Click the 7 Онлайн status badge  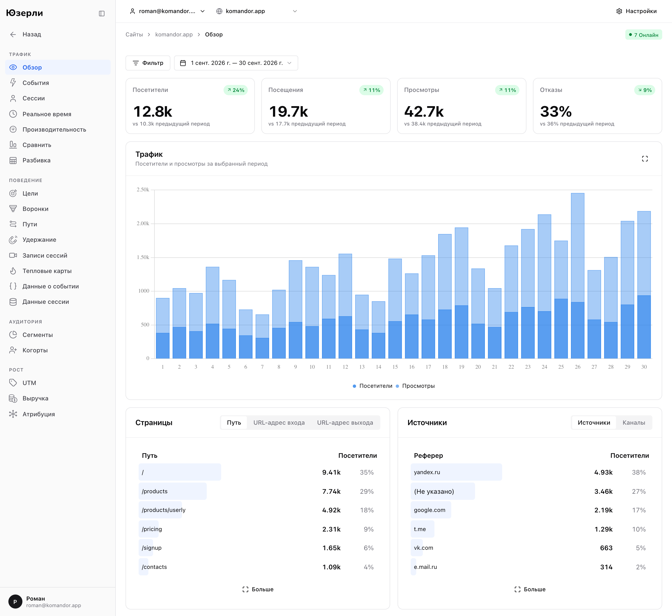tap(643, 35)
